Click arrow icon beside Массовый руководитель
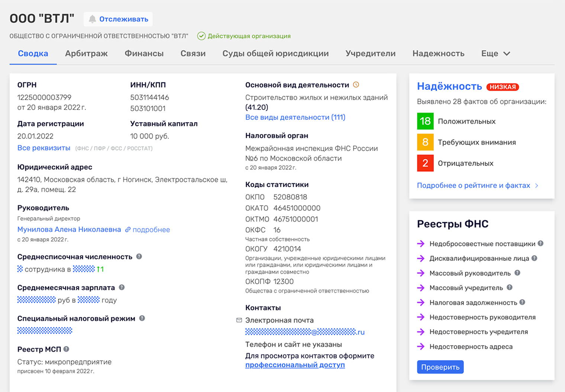This screenshot has width=565, height=392. coord(421,273)
